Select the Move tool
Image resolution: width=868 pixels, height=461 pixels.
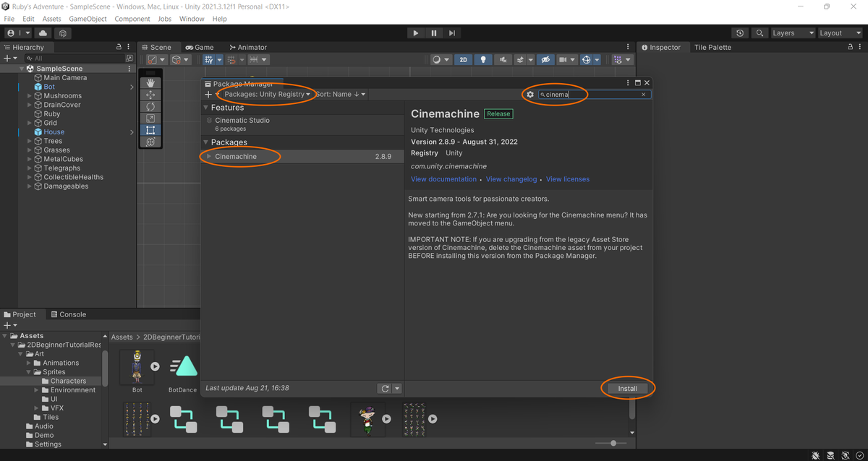coord(150,95)
